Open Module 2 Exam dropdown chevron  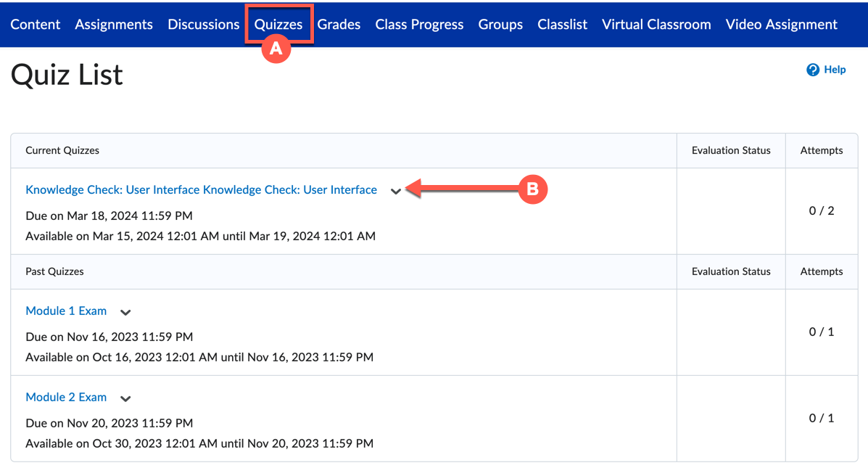point(125,399)
